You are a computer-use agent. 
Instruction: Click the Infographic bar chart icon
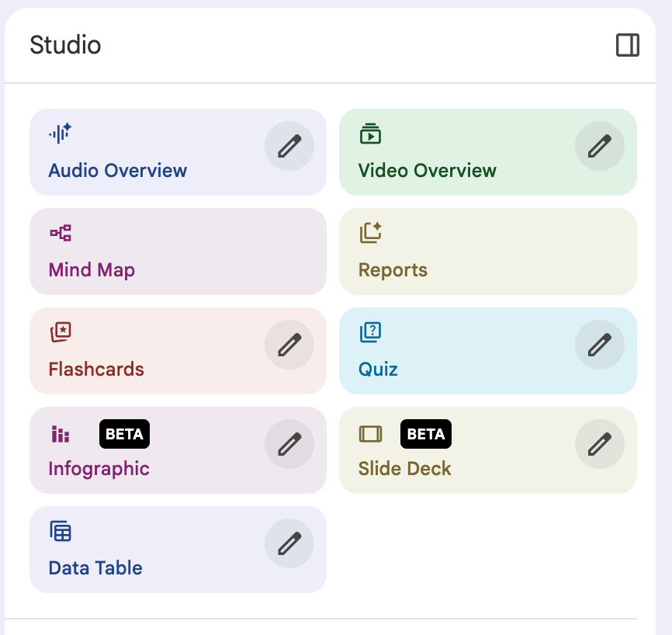pyautogui.click(x=61, y=434)
